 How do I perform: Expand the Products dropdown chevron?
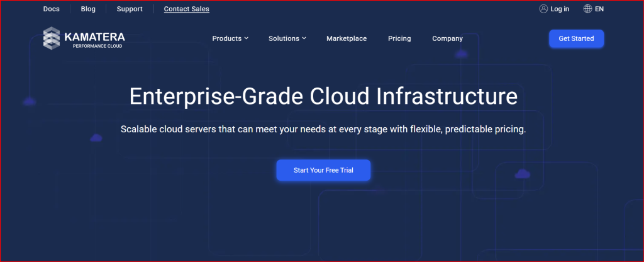coord(247,38)
